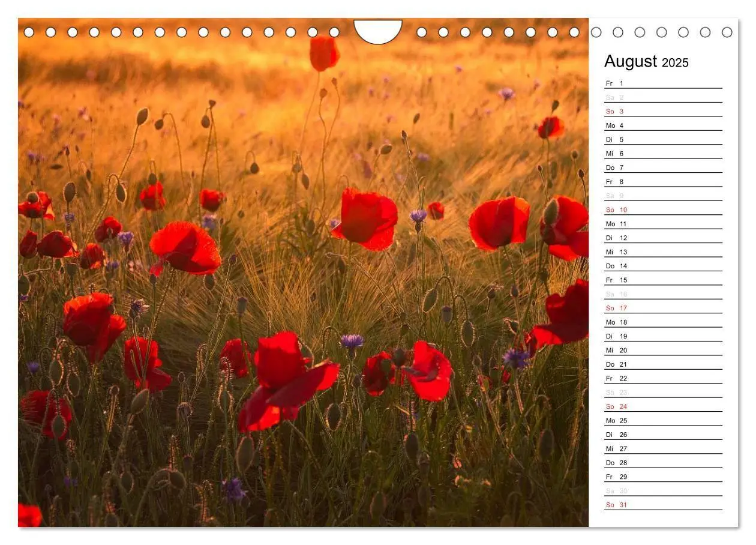Select the Fr 1 calendar row
756x545 pixels.
tap(663, 82)
